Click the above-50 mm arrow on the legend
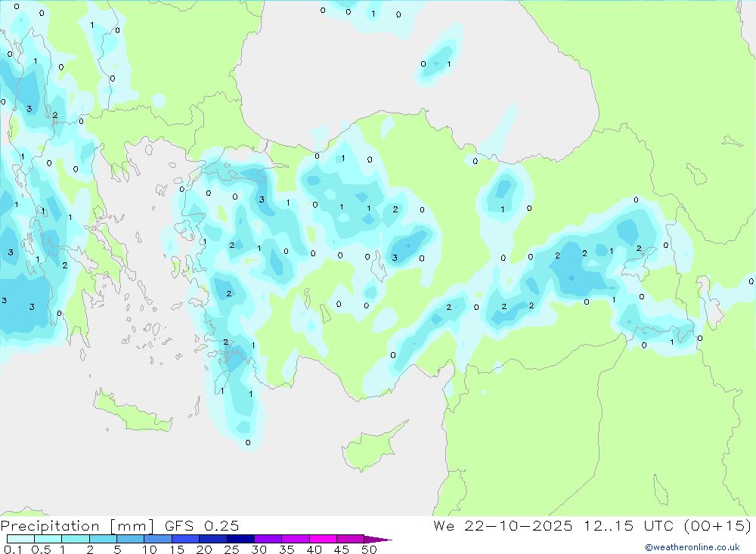Image resolution: width=756 pixels, height=554 pixels. coord(378,540)
